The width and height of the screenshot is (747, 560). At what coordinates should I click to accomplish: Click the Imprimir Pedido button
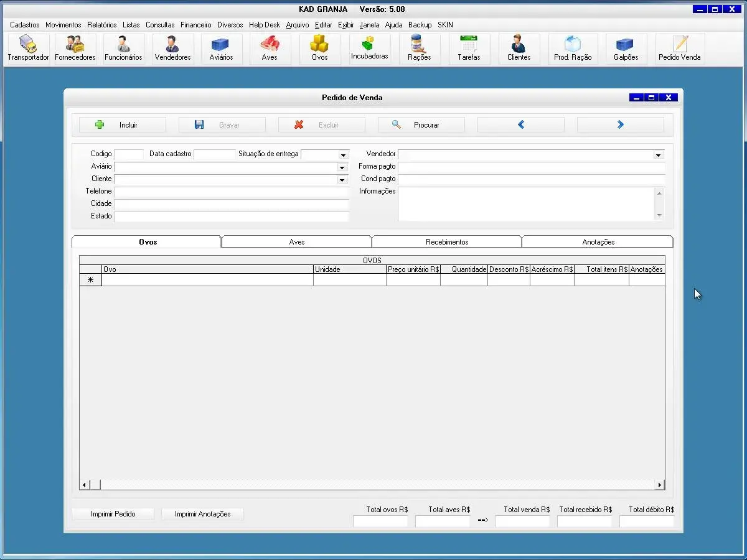click(113, 514)
